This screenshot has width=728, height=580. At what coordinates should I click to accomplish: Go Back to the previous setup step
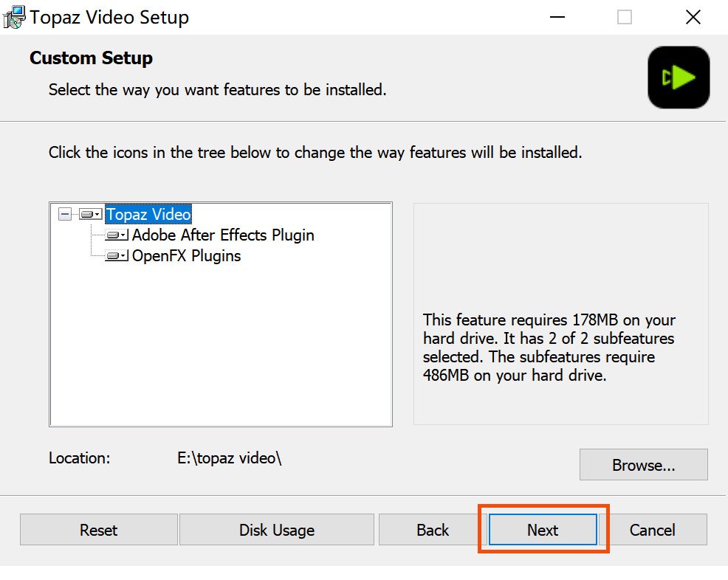pyautogui.click(x=432, y=530)
